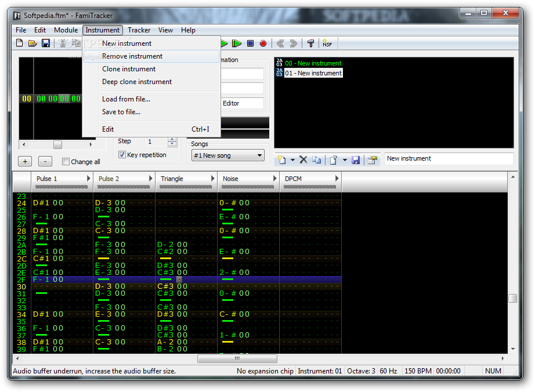Click note 'F- 1 00' on highlighted row 2F
This screenshot has width=535, height=392.
48,280
